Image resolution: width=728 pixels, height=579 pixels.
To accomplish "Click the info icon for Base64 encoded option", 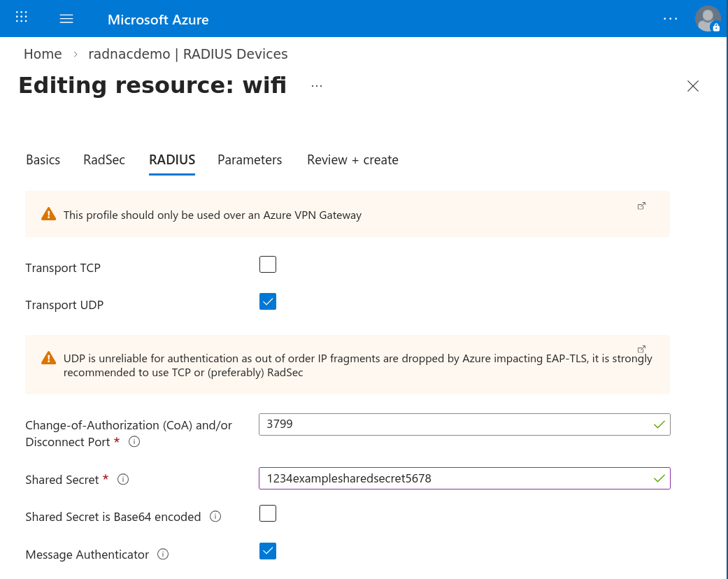I will [215, 516].
